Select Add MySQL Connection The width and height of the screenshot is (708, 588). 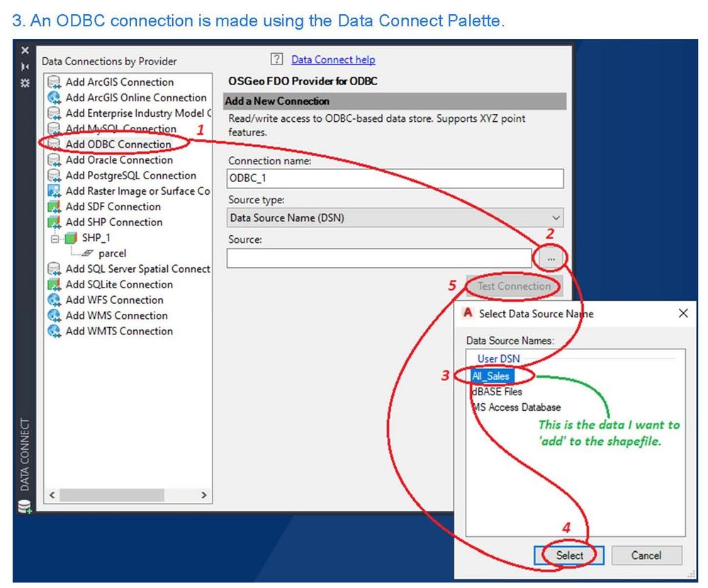point(121,129)
